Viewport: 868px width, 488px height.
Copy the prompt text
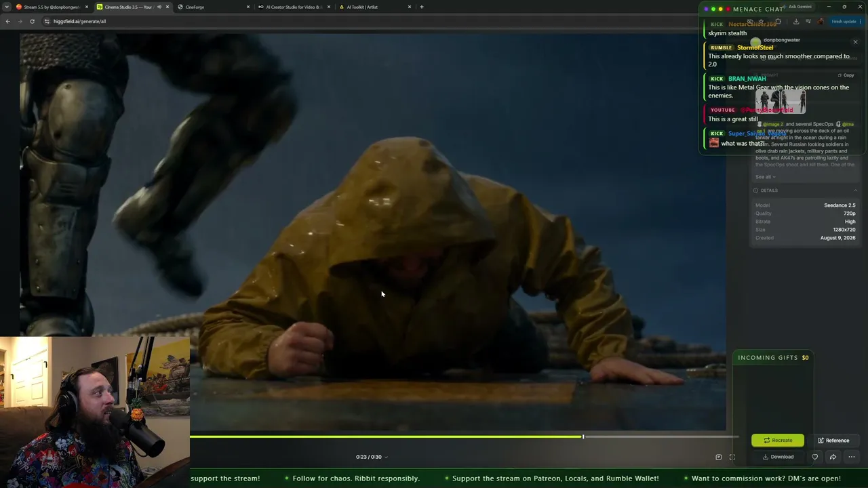click(846, 75)
